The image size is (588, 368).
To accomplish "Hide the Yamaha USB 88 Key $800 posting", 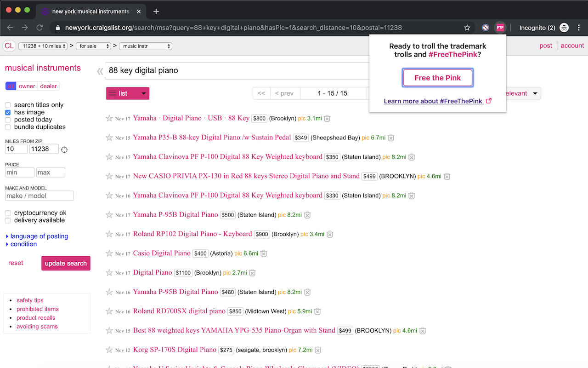I will point(327,119).
